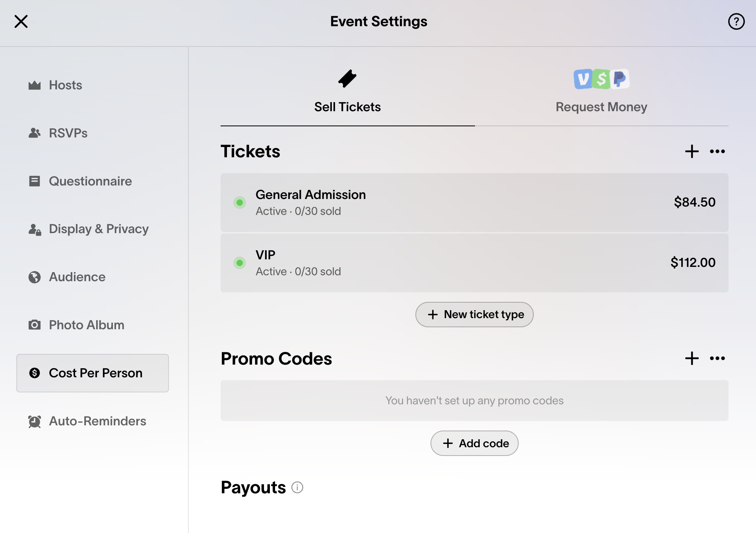The image size is (756, 533).
Task: Open the Questionnaire settings section
Action: pos(80,181)
